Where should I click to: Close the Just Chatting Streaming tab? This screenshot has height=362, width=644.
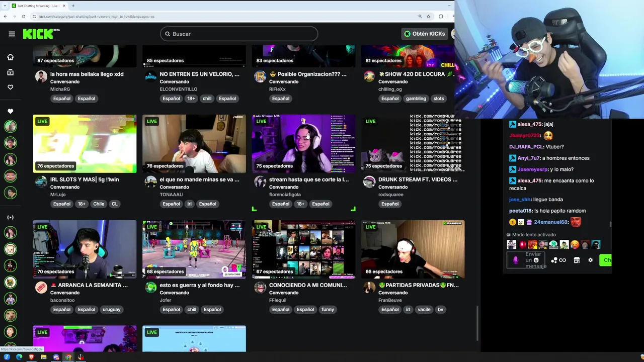[x=64, y=6]
